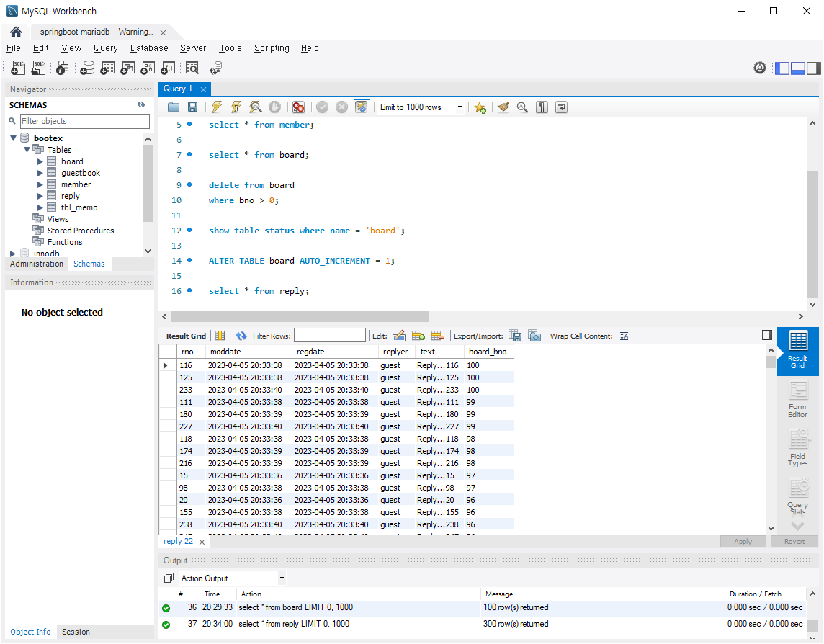Image resolution: width=824 pixels, height=644 pixels.
Task: Expand the innodb schema node
Action: 13,254
